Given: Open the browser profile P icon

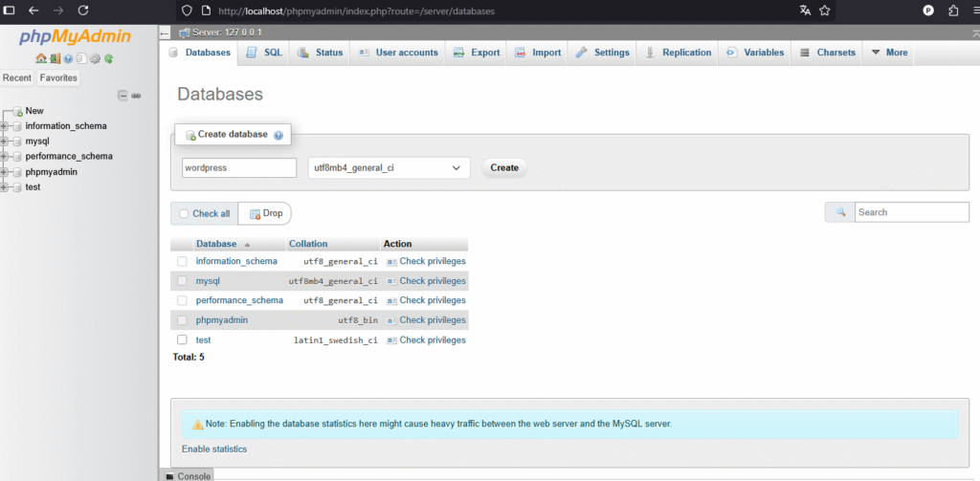Looking at the screenshot, I should pos(928,10).
